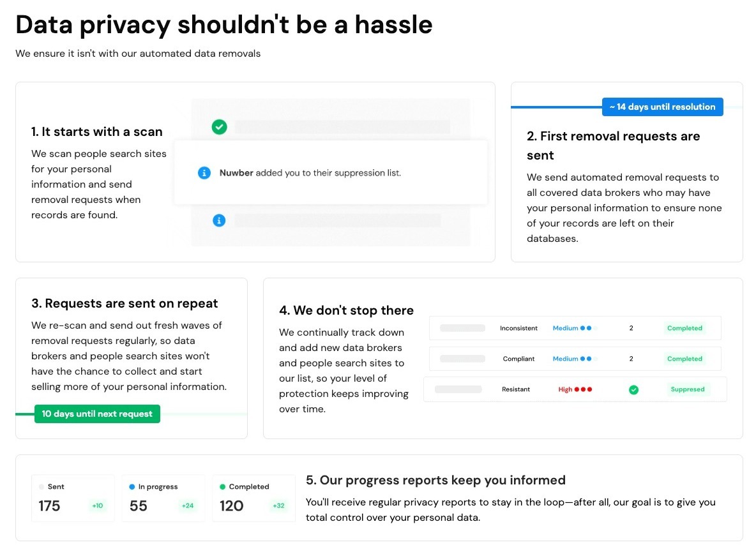
Task: Click the Suppressed status badge
Action: coord(687,389)
